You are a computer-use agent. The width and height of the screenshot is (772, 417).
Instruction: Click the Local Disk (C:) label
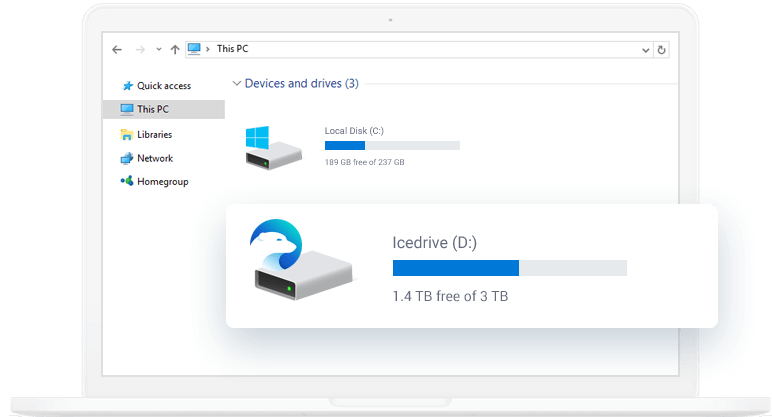tap(354, 131)
